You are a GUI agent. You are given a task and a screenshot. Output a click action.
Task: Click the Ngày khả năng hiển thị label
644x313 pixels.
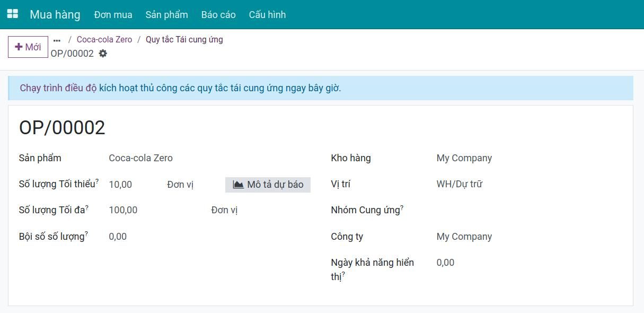point(373,269)
